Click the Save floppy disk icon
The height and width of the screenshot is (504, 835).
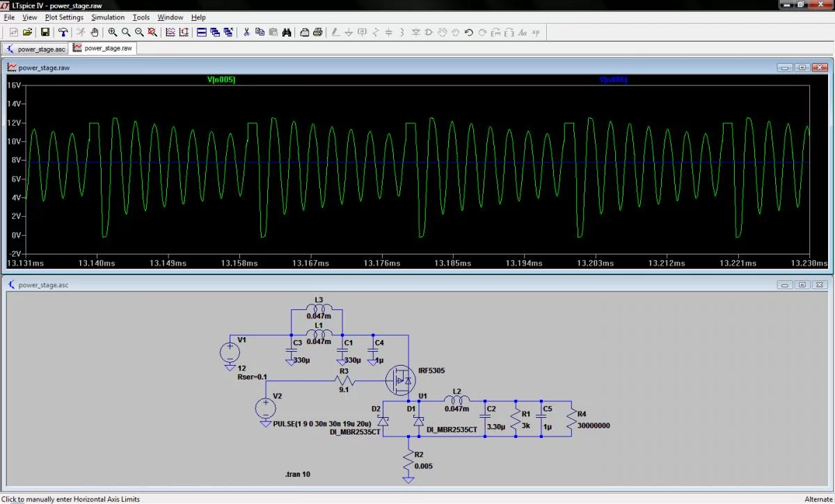click(x=45, y=32)
